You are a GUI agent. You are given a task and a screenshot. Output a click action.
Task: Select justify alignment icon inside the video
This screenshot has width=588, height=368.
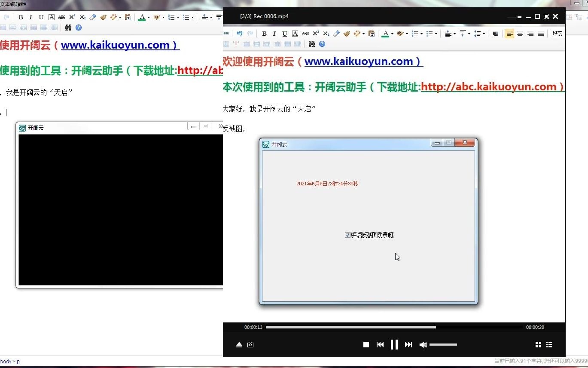(x=540, y=34)
